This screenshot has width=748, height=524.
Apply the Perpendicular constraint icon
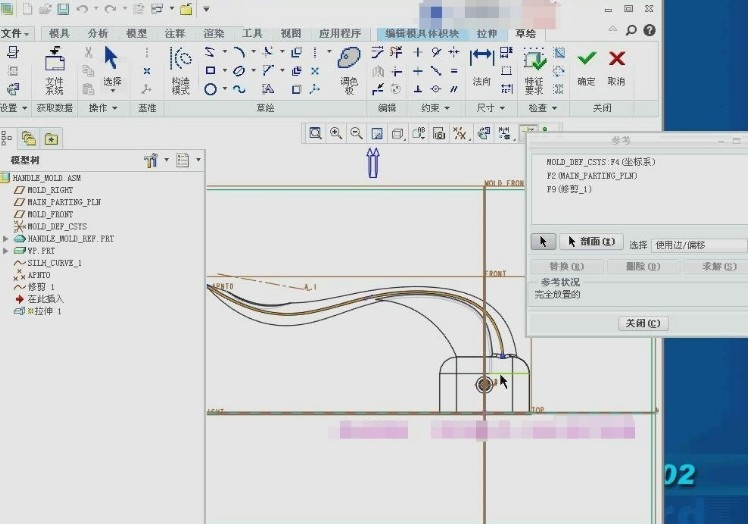418,89
